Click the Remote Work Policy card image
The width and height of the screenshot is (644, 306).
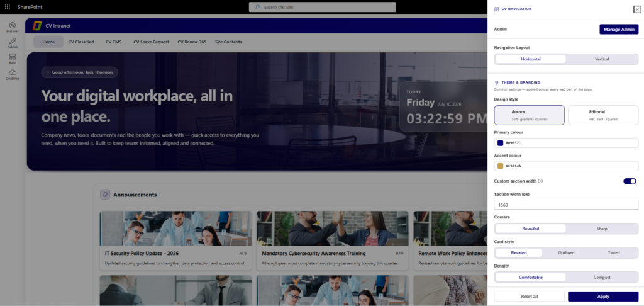(450, 229)
